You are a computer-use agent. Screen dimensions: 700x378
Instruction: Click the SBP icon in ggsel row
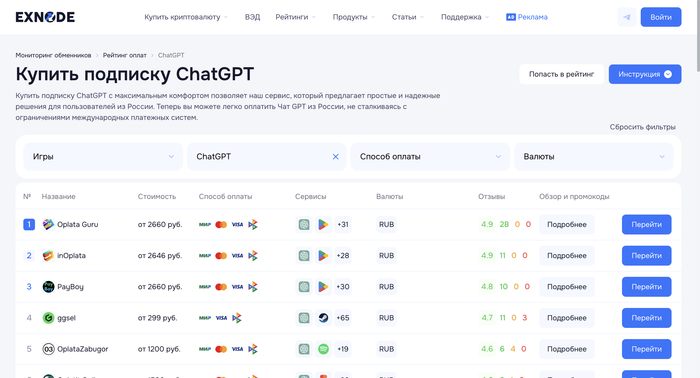(237, 318)
